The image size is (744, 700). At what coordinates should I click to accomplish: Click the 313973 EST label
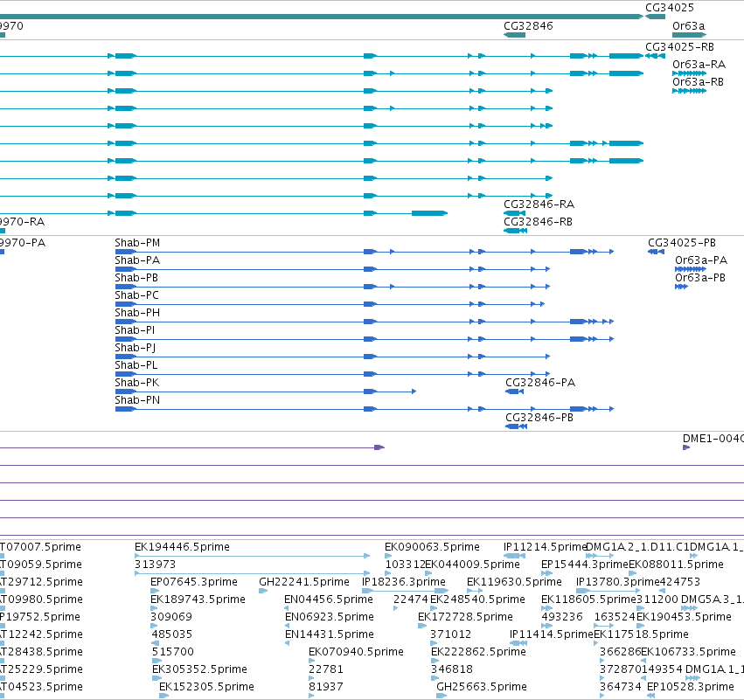tap(155, 565)
